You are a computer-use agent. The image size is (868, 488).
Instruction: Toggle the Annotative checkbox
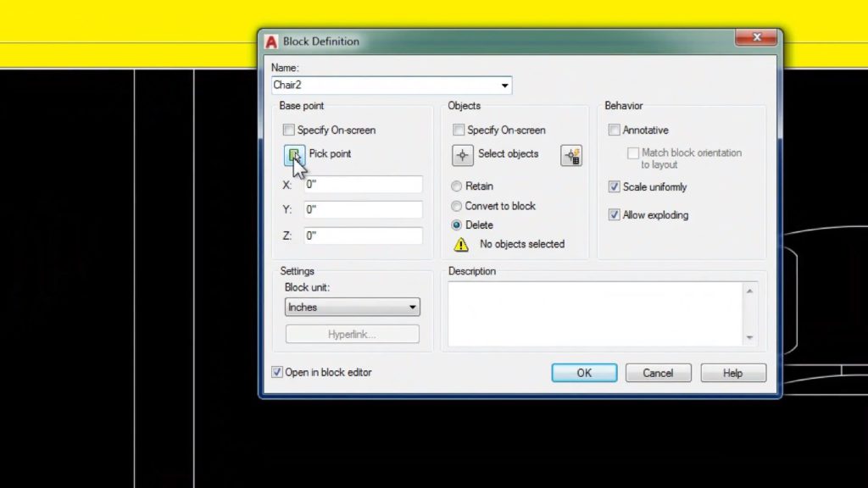[615, 130]
